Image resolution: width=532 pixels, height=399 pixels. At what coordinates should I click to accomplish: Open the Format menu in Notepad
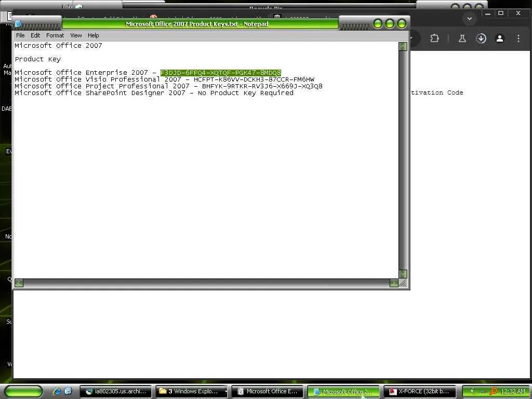[55, 35]
